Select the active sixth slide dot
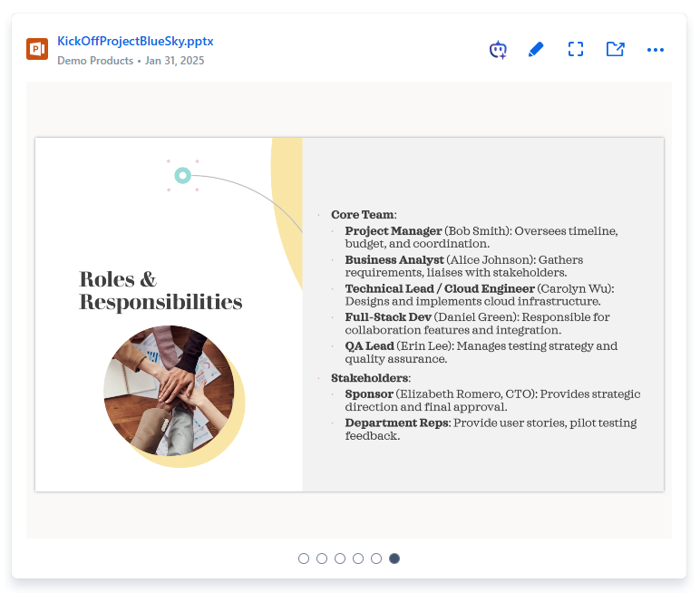Viewport: 700px width, 593px height. pos(394,559)
